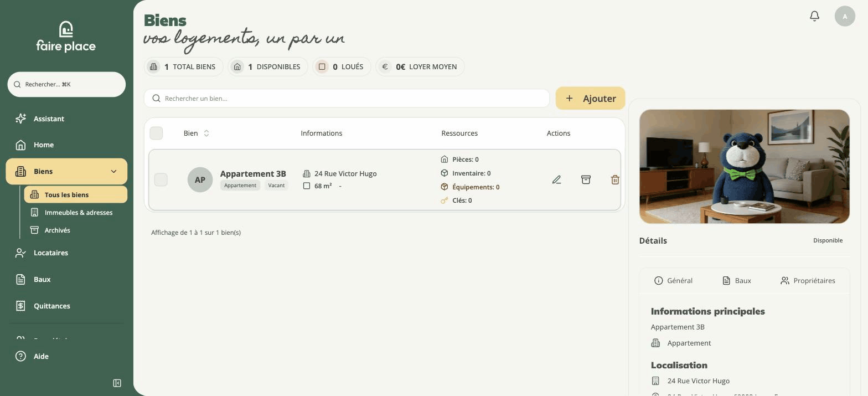
Task: Click Loués stat chip
Action: [x=342, y=66]
